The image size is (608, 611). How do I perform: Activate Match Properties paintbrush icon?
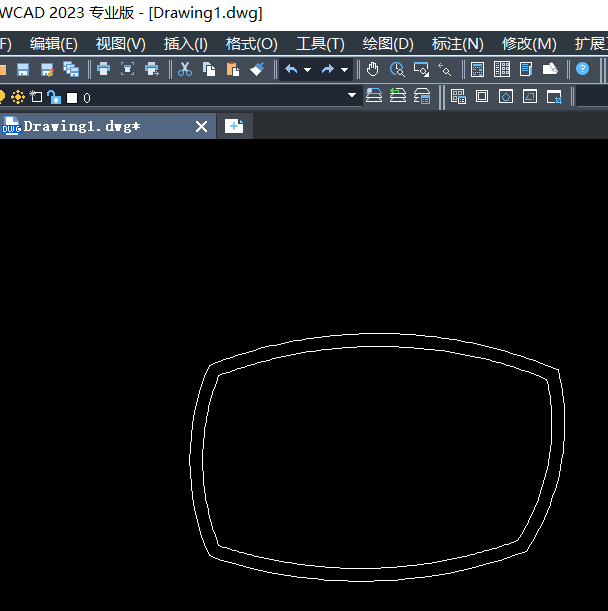coord(257,69)
